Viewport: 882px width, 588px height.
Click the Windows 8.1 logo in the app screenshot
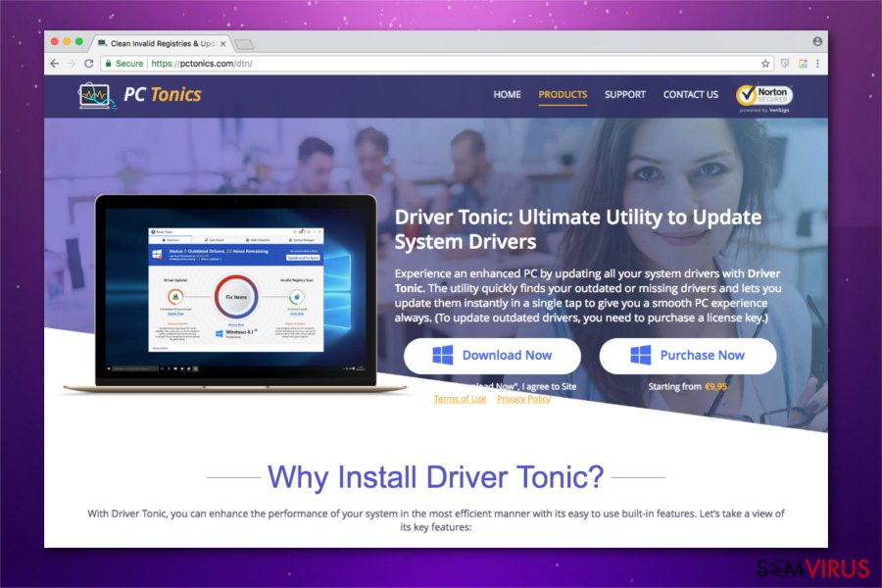coord(220,332)
